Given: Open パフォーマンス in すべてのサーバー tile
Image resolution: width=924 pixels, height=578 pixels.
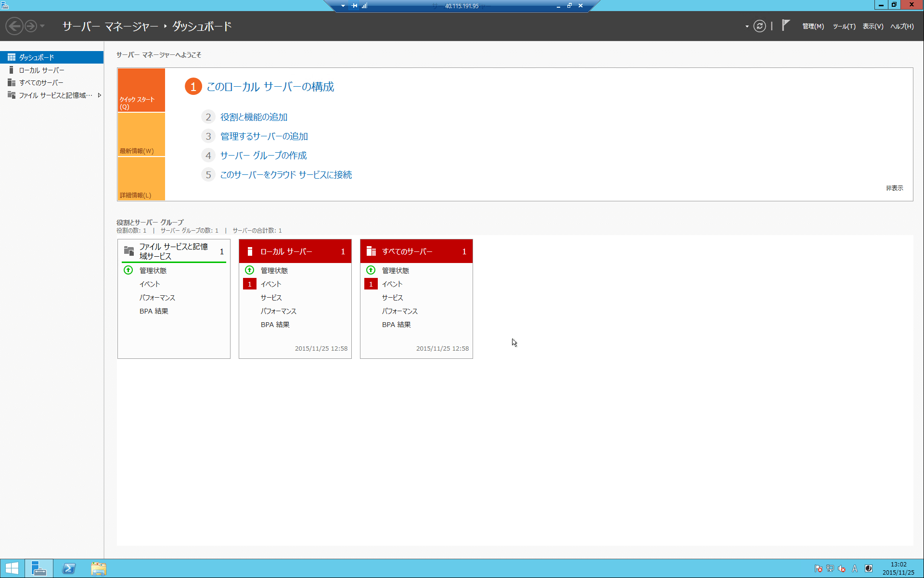Looking at the screenshot, I should point(400,311).
